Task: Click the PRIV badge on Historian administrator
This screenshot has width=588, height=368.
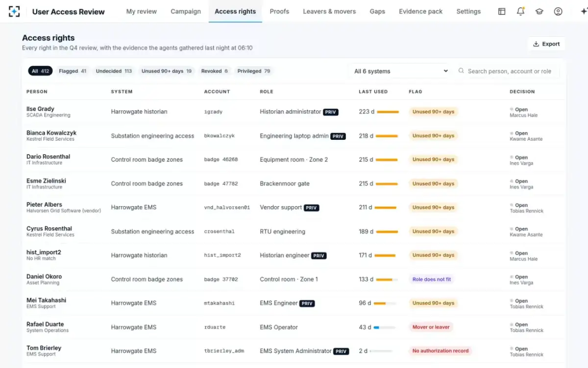Action: 331,112
